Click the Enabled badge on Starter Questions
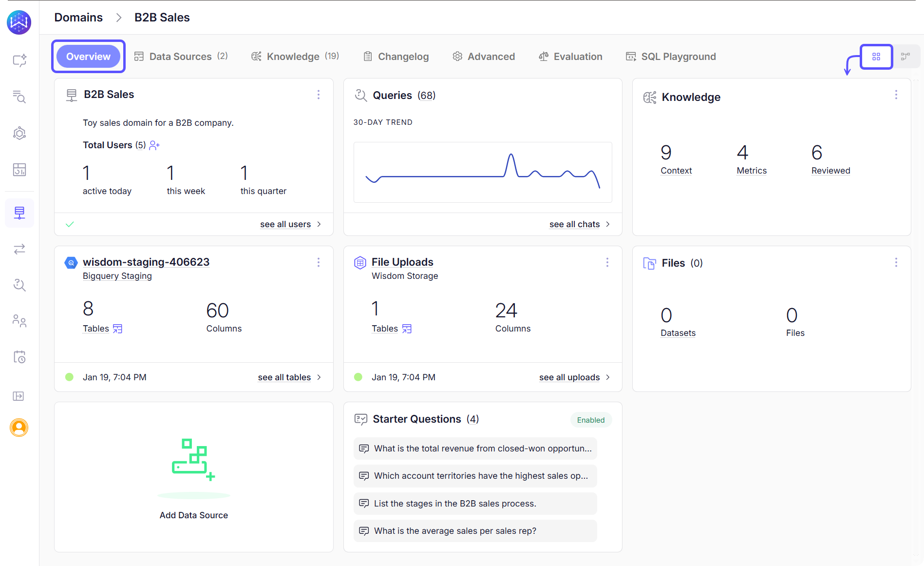The height and width of the screenshot is (566, 924). pos(590,420)
